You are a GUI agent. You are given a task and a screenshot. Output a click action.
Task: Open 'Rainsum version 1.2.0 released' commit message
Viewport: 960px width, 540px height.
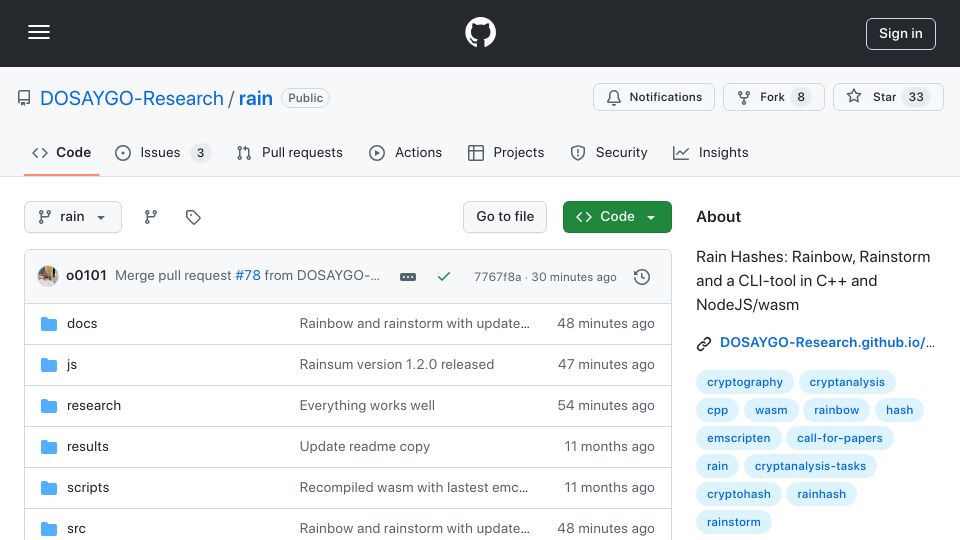click(397, 364)
